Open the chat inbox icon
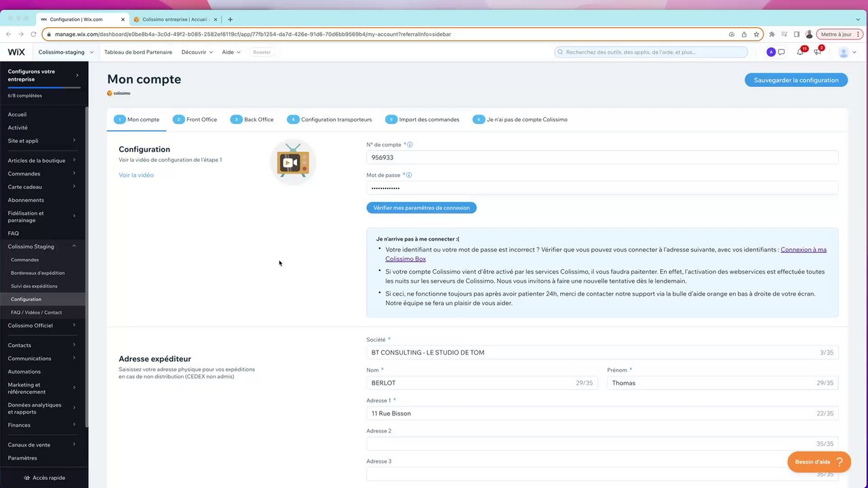 tap(781, 52)
